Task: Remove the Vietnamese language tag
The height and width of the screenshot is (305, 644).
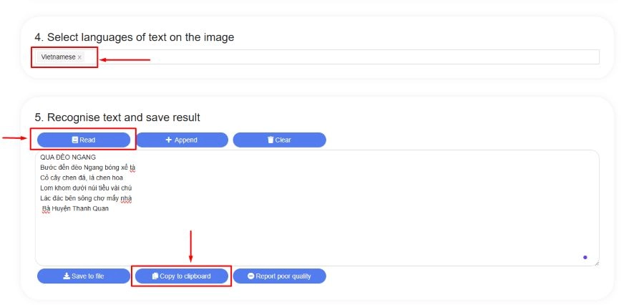Action: 79,57
